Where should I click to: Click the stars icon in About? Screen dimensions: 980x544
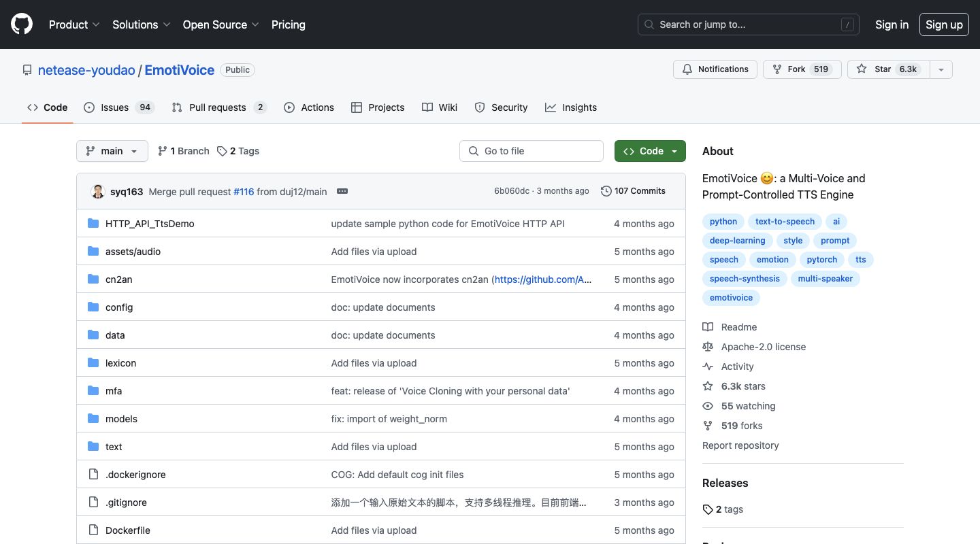click(x=708, y=386)
